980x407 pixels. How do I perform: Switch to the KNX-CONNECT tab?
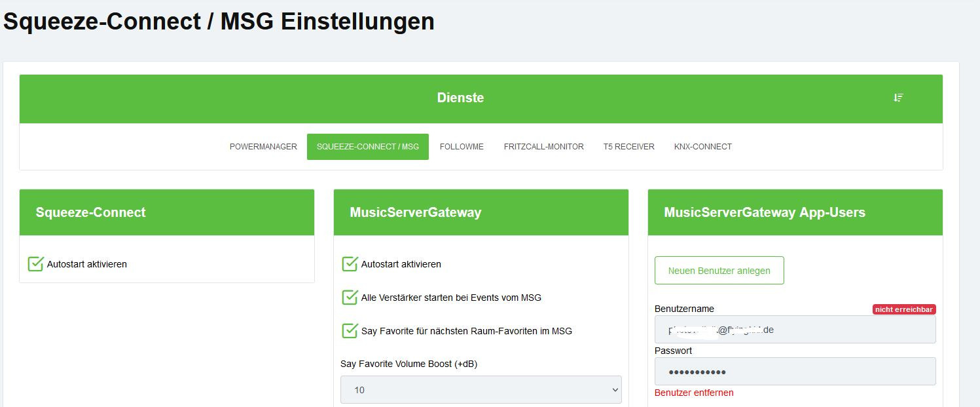point(702,147)
